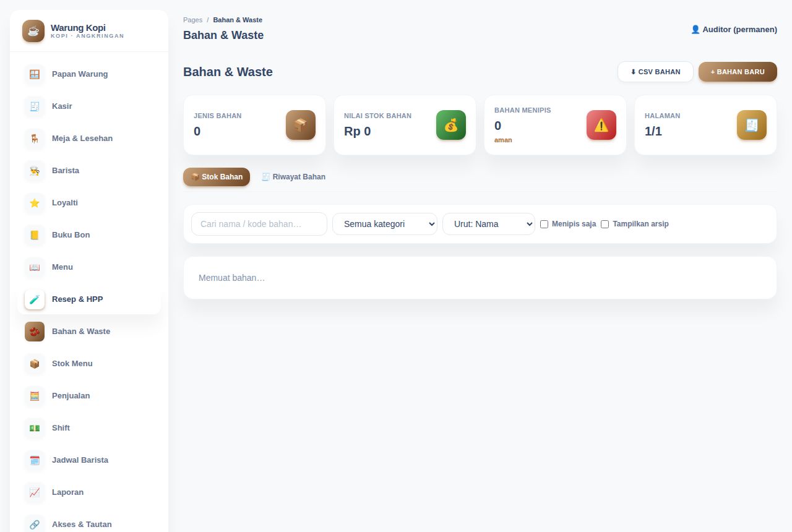
Task: Focus the Cari nama / kode bahan field
Action: (x=259, y=224)
